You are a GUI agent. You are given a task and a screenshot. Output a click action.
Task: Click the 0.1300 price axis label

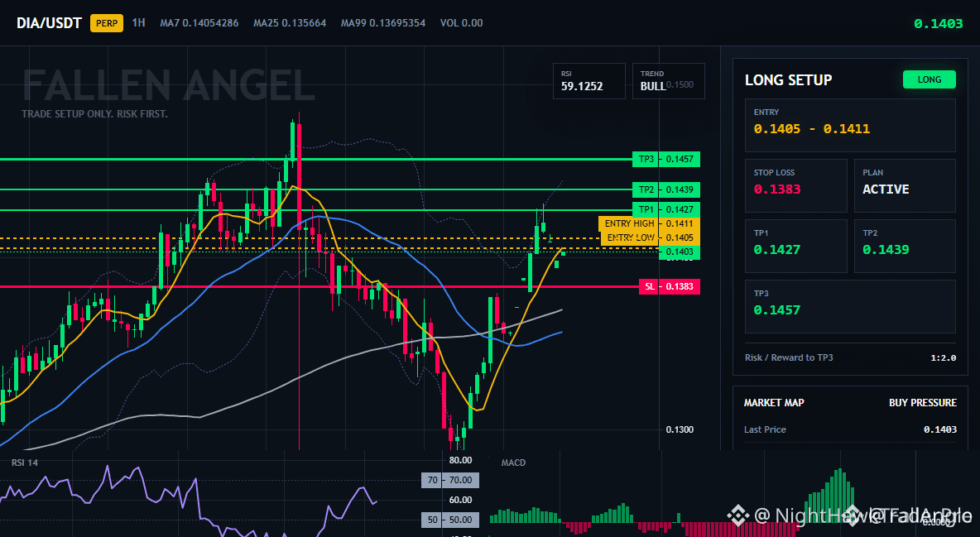pyautogui.click(x=680, y=429)
